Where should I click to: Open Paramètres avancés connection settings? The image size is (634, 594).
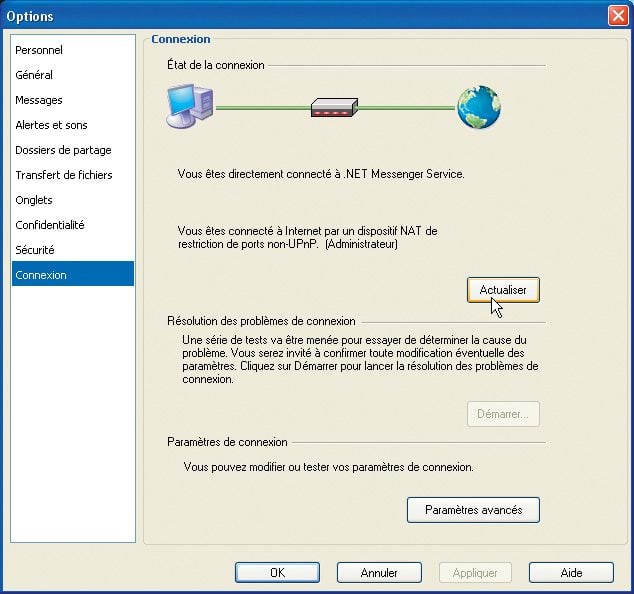[473, 510]
